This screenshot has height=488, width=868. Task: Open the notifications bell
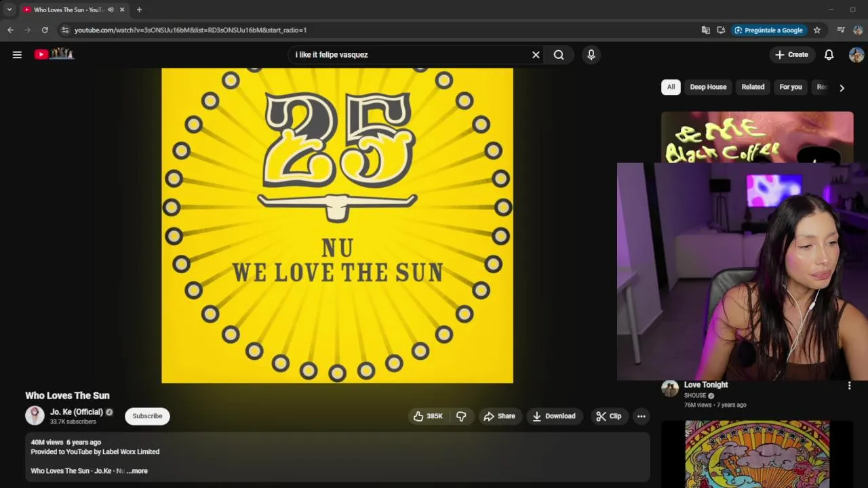[829, 55]
